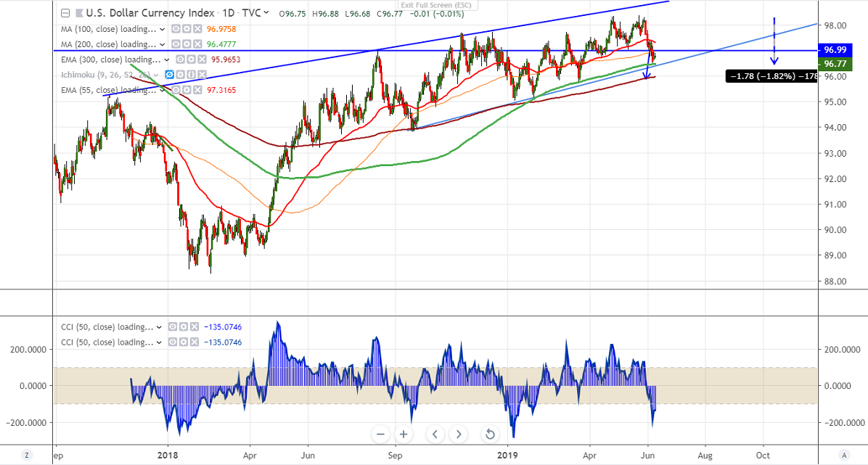This screenshot has width=868, height=465.
Task: Zoom in the chart with plus button
Action: [x=404, y=434]
